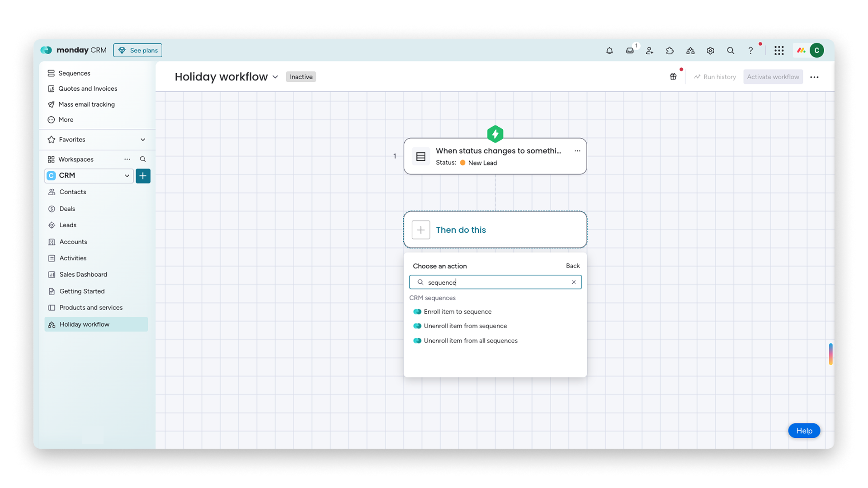Click the Then do this block
The height and width of the screenshot is (488, 868).
pyautogui.click(x=495, y=230)
